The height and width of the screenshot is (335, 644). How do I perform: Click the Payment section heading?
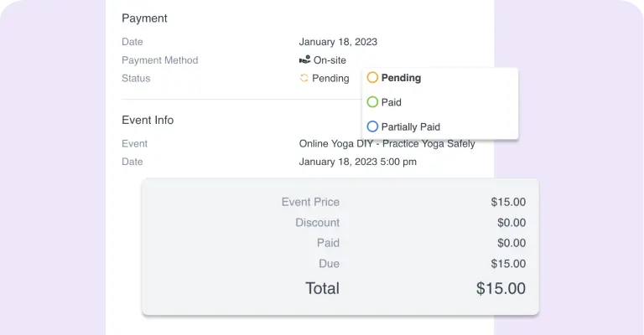point(144,18)
